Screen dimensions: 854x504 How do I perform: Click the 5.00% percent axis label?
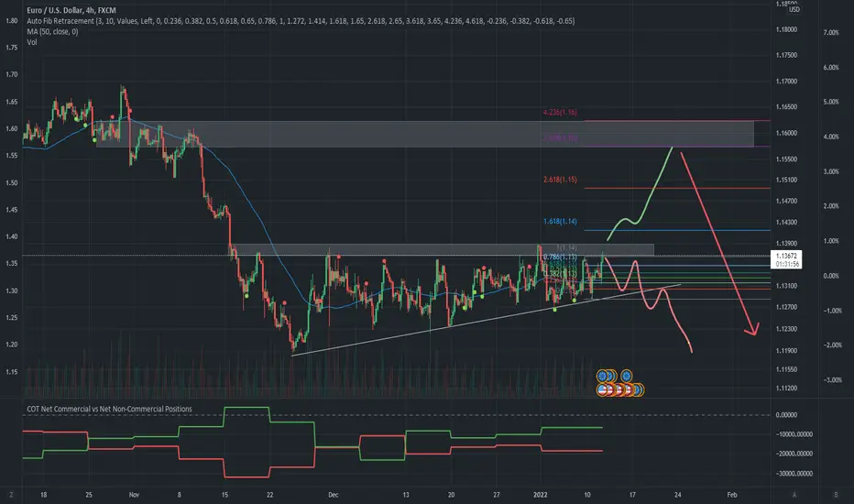(831, 102)
